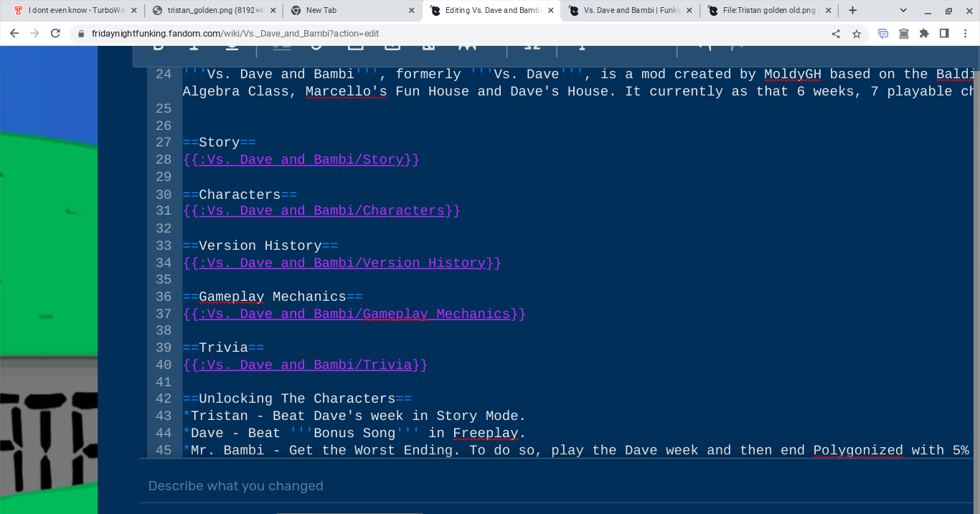Close the New Tab tab
The image size is (980, 514).
(x=411, y=11)
